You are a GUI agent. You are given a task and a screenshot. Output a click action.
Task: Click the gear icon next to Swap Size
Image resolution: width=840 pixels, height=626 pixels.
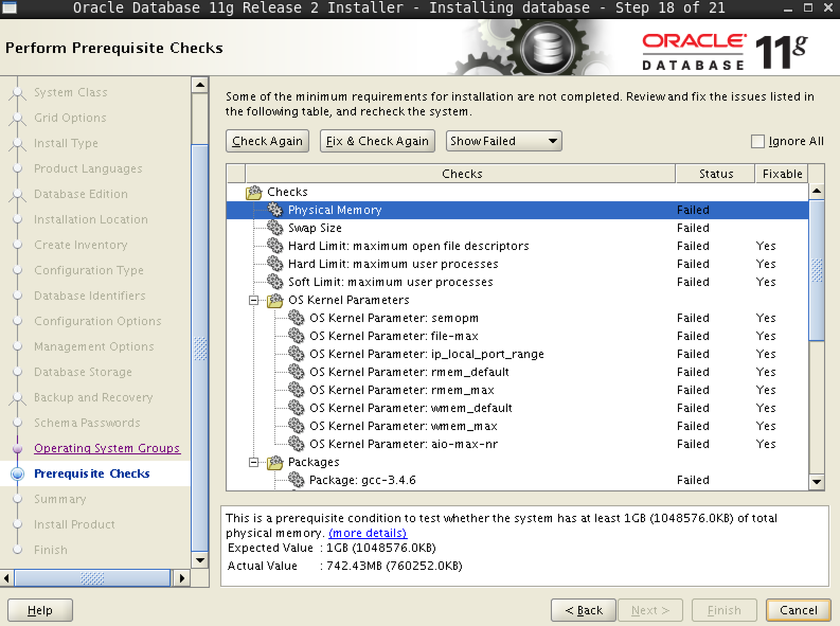click(275, 228)
